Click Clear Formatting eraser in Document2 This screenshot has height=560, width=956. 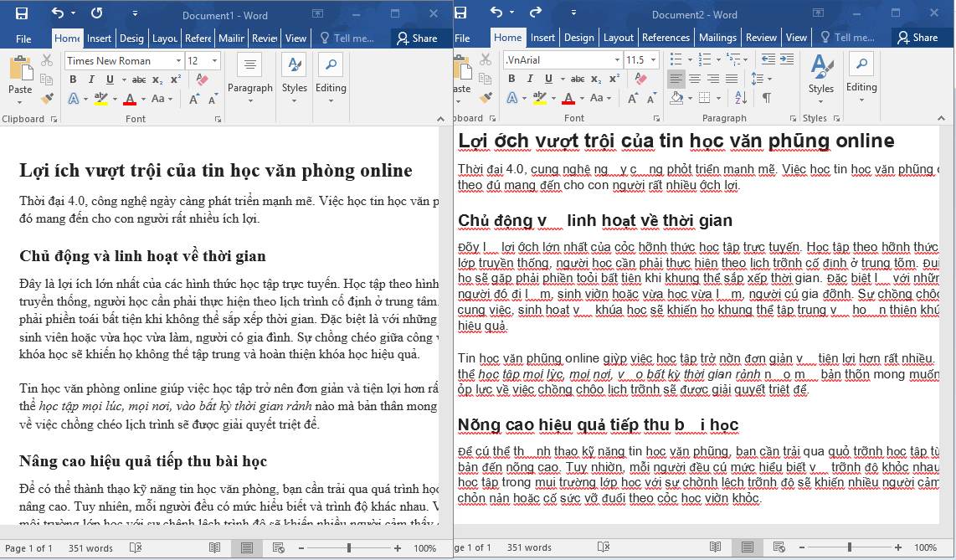640,79
